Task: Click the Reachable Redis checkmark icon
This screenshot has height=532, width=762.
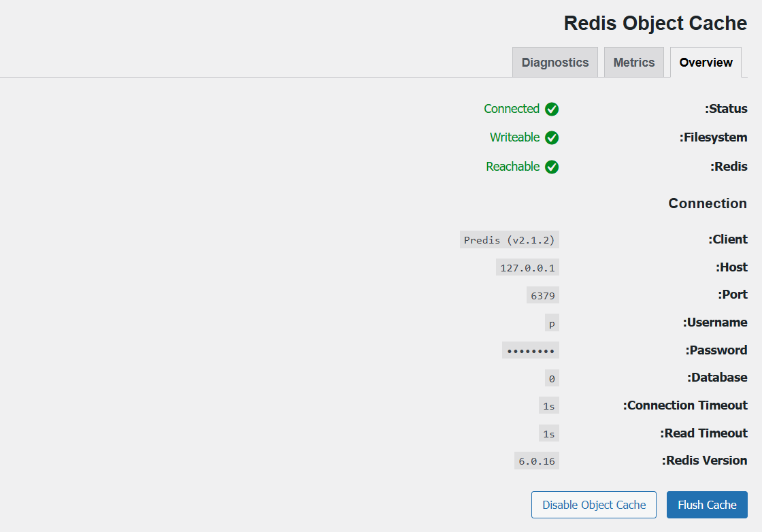Action: click(x=552, y=167)
